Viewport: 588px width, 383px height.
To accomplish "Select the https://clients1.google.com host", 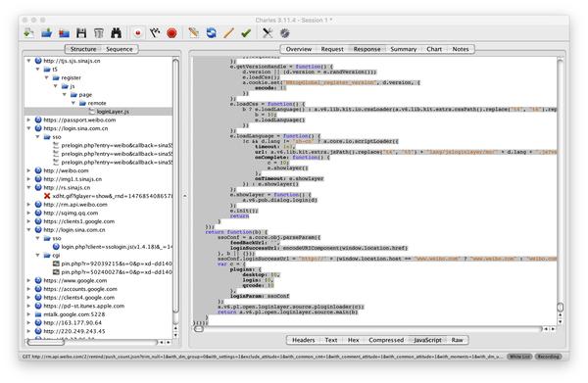I will coord(78,221).
